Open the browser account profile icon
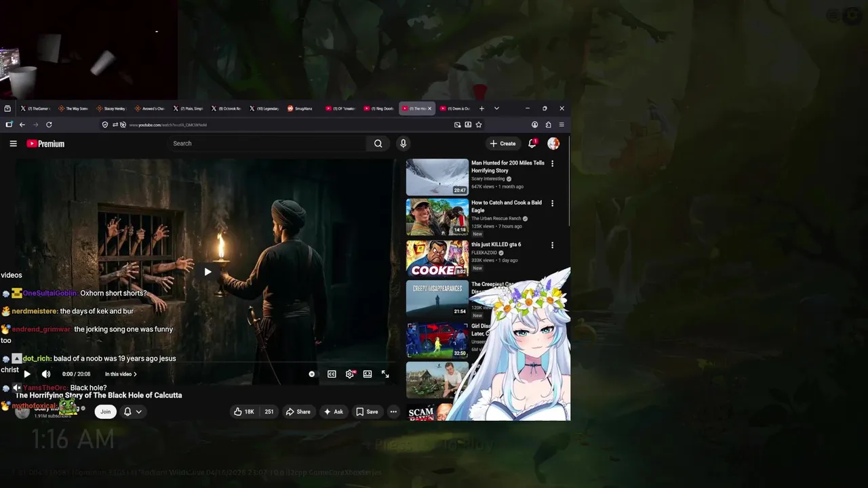The height and width of the screenshot is (488, 868). click(535, 125)
